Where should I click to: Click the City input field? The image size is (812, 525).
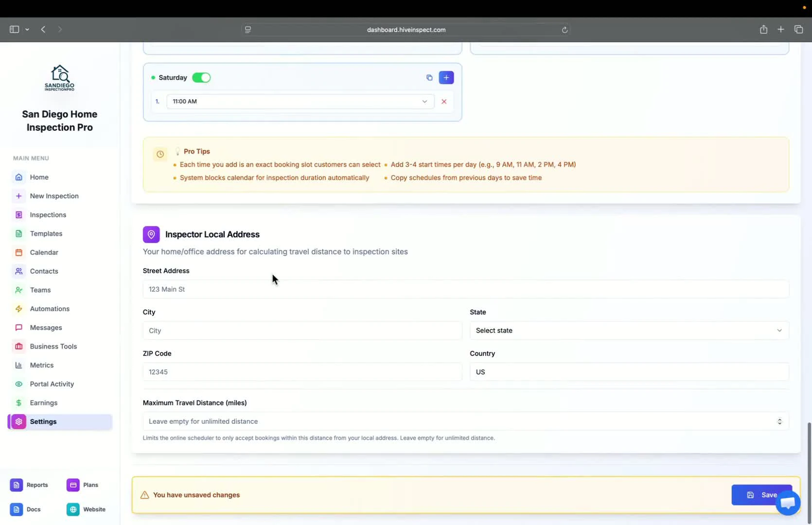click(302, 331)
